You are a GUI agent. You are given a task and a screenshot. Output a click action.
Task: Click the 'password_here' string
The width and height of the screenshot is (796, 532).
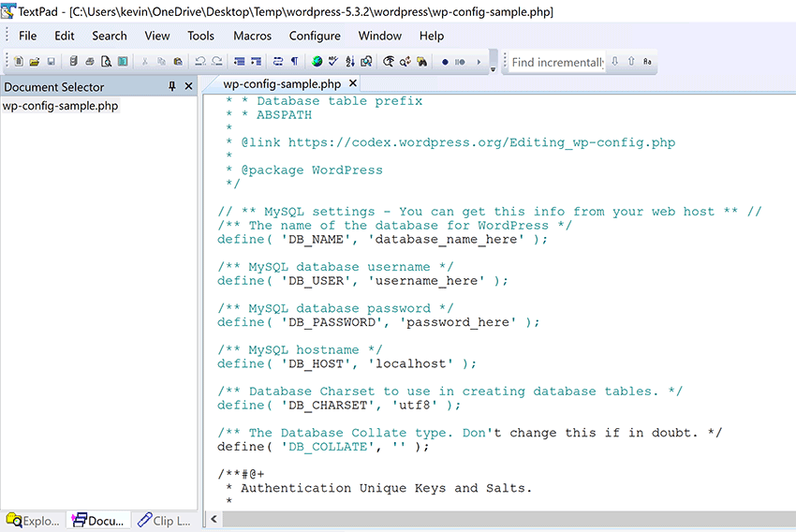[x=457, y=323]
